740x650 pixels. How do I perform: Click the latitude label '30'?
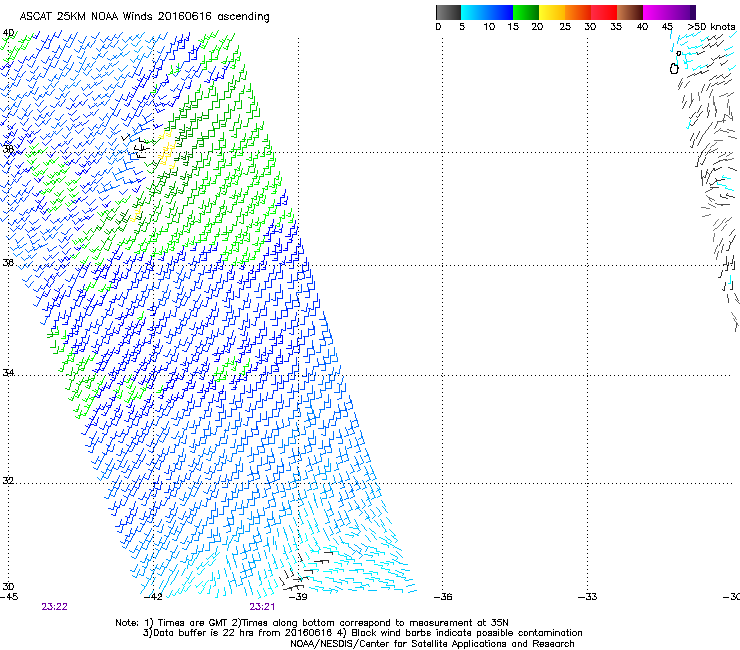pos(8,586)
